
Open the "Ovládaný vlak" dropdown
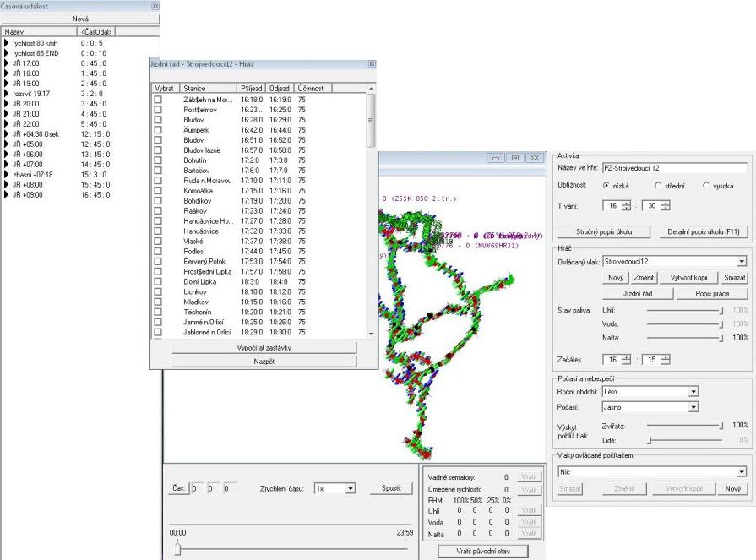pyautogui.click(x=741, y=263)
